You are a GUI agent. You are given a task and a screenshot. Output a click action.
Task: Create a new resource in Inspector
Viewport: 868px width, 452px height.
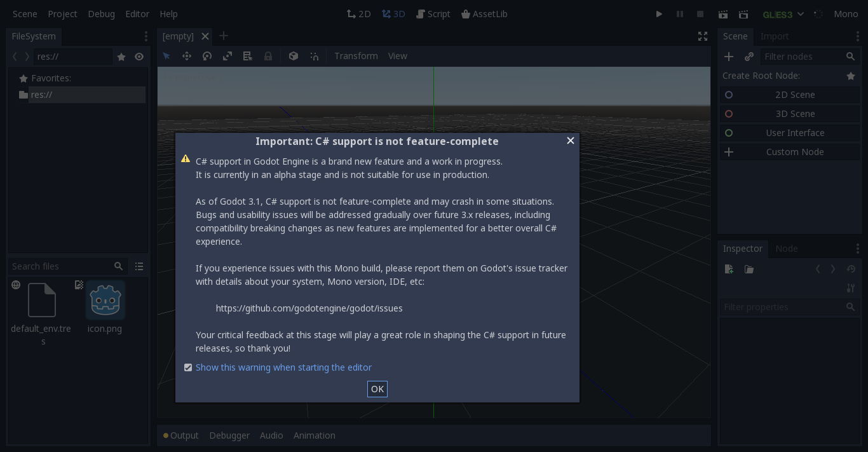[729, 269]
